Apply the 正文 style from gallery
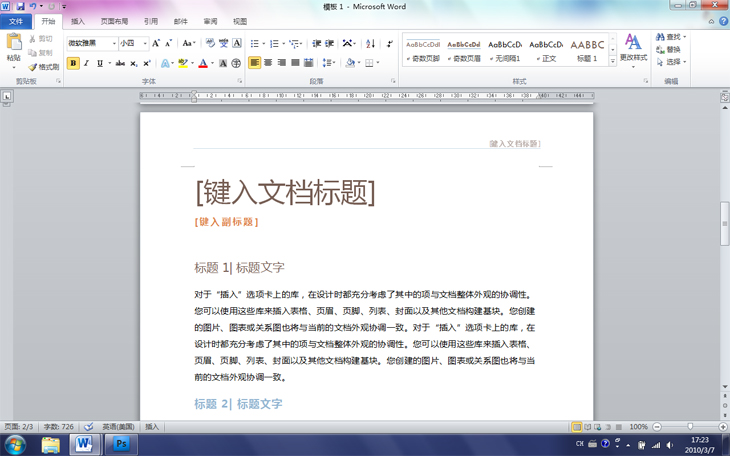The image size is (730, 456). [x=546, y=50]
